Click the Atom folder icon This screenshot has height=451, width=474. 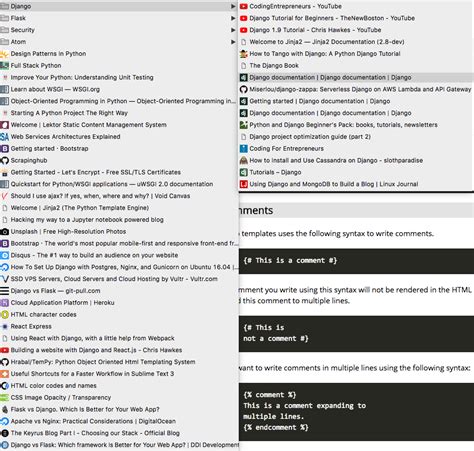pyautogui.click(x=4, y=42)
